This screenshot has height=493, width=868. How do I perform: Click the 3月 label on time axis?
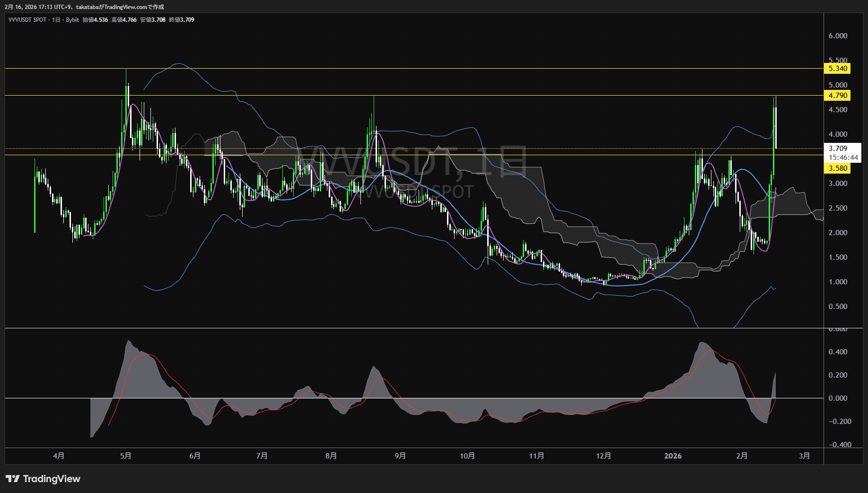click(804, 456)
